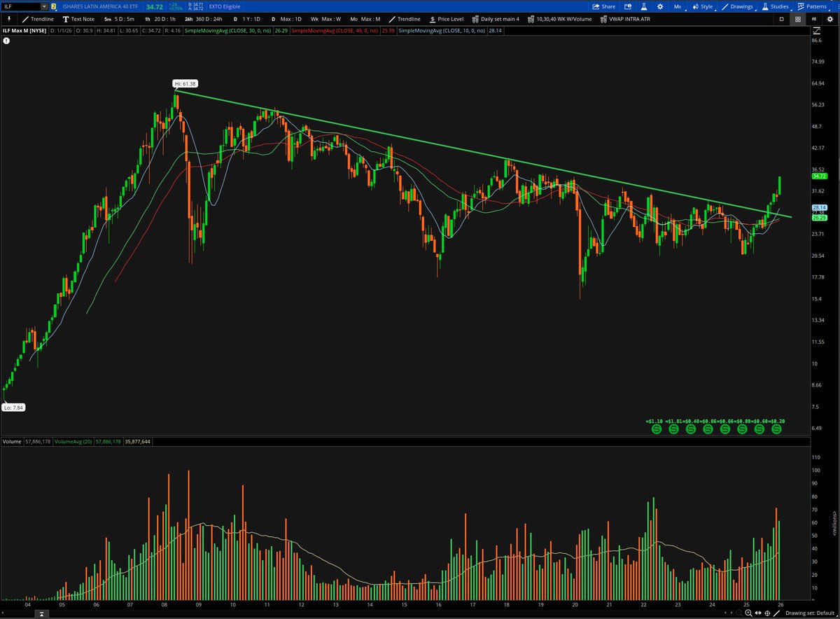The width and height of the screenshot is (840, 619).
Task: Click the price axis scale toggle icon
Action: 816,31
